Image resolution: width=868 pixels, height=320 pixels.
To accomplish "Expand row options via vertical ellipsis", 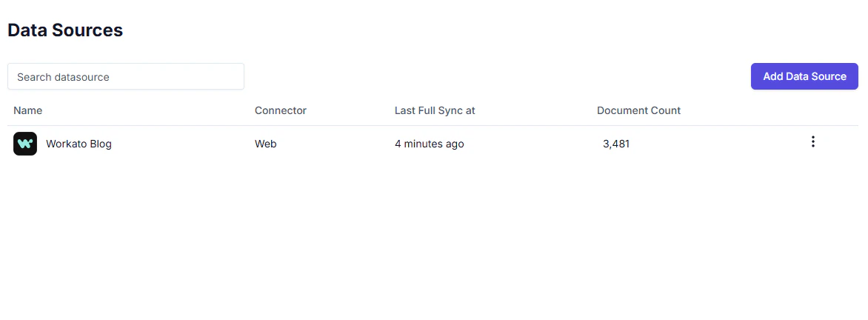I will pyautogui.click(x=812, y=141).
